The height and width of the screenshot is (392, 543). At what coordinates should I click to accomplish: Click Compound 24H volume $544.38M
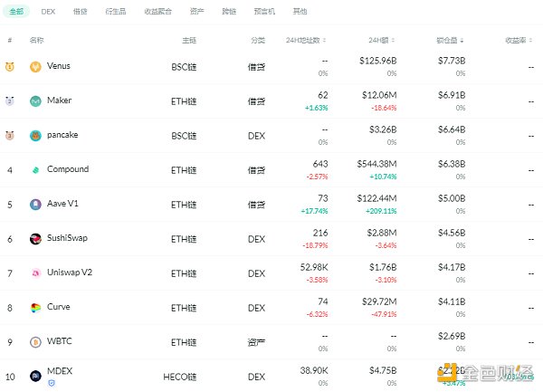(376, 164)
